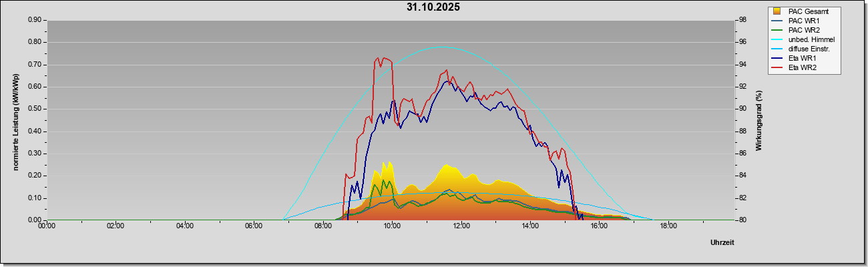Click the 12:00 time axis label
The image size is (868, 267).
click(461, 226)
